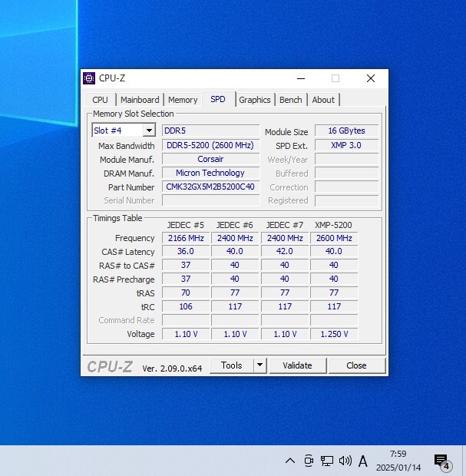The height and width of the screenshot is (476, 466).
Task: Click XMP-5200 voltage 1.250 V
Action: pos(334,334)
